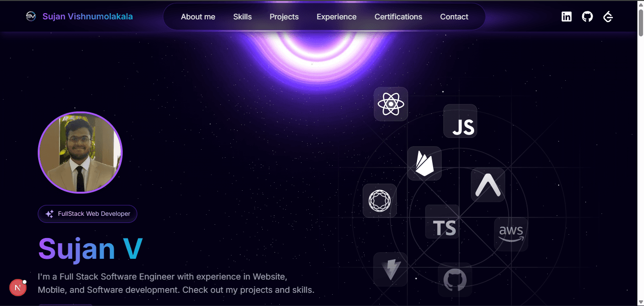This screenshot has height=306, width=644.
Task: Click the Apollo circular skill icon
Action: (x=380, y=201)
